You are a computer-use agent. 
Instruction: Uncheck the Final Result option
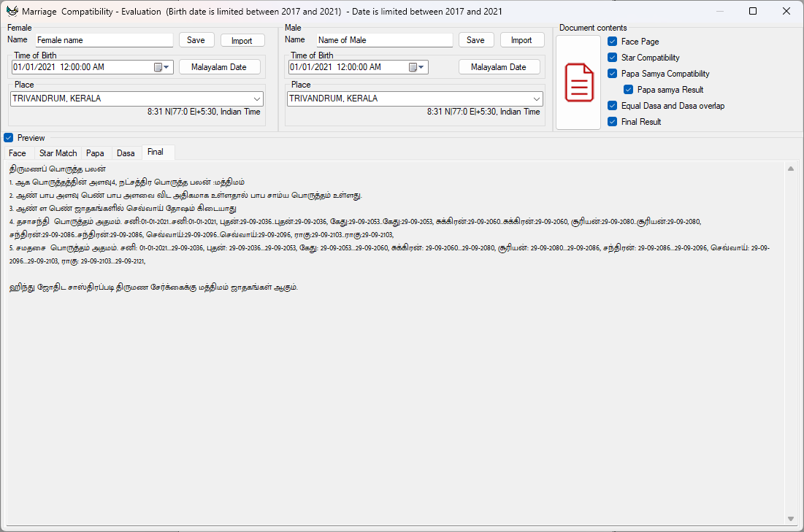point(611,121)
